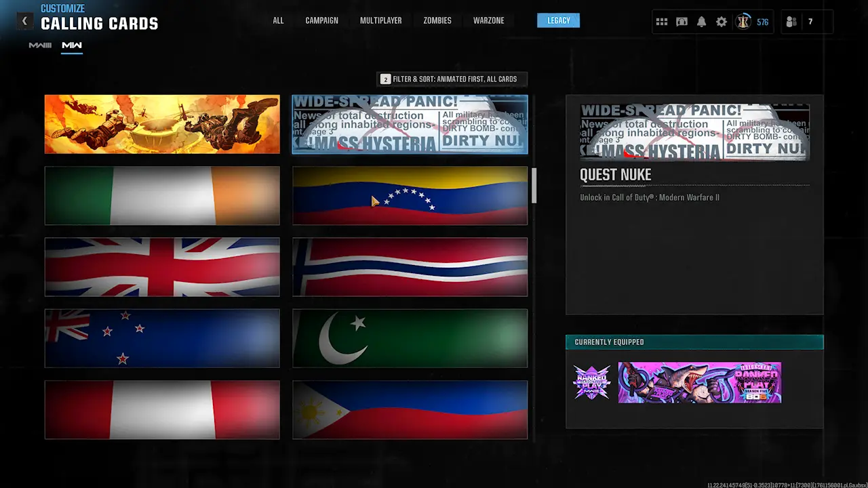
Task: Open the MULTIPLAYER category tab
Action: 380,20
